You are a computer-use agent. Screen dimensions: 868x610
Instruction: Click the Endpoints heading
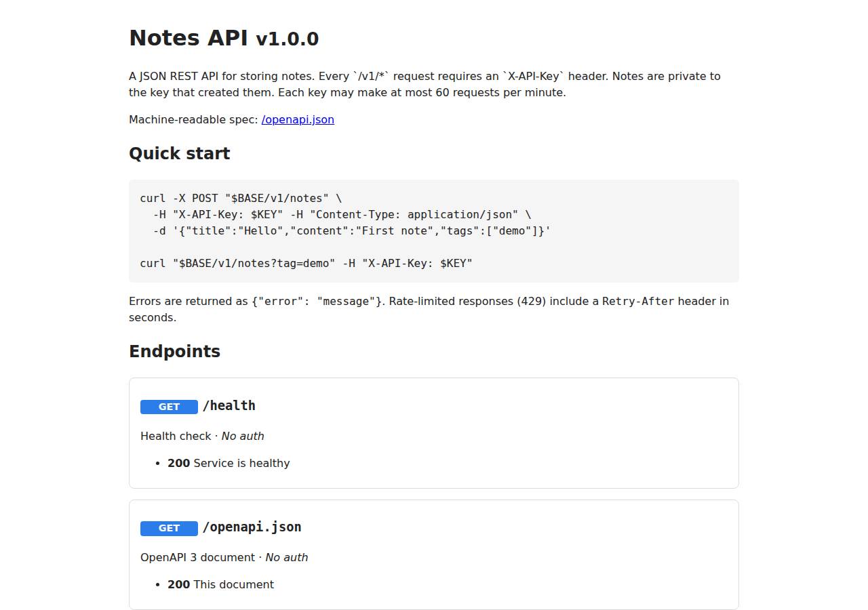point(175,351)
